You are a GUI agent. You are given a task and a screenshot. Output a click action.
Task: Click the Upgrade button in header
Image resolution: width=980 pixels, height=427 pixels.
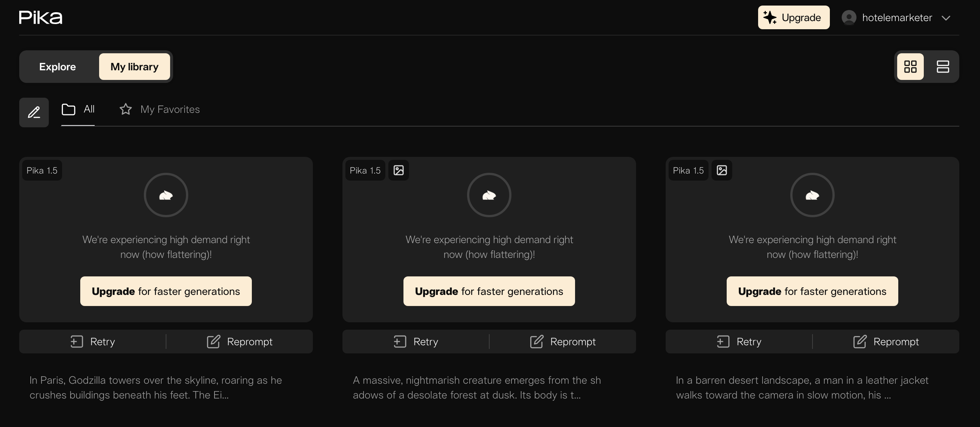(x=793, y=17)
